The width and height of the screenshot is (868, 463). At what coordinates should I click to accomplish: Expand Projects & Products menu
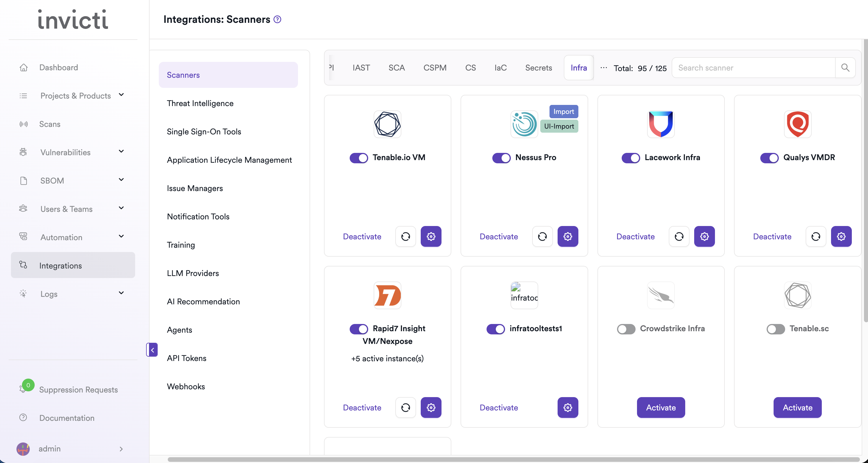[121, 95]
